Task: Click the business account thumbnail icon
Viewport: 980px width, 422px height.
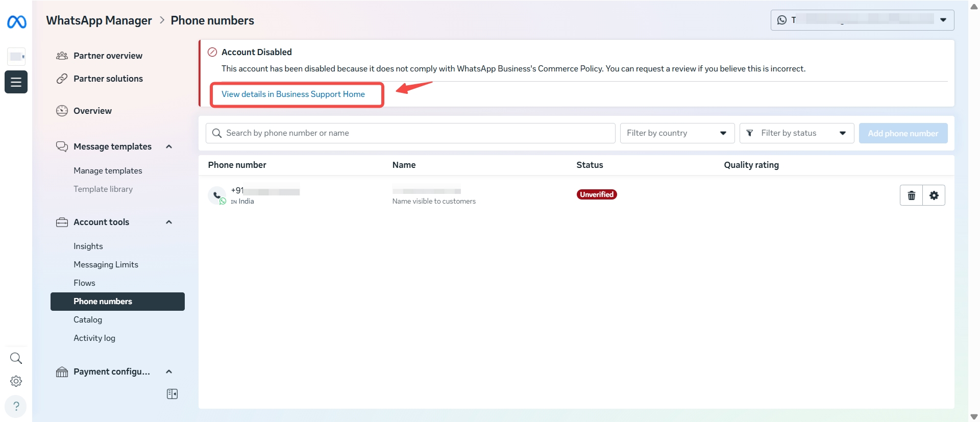Action: tap(16, 56)
